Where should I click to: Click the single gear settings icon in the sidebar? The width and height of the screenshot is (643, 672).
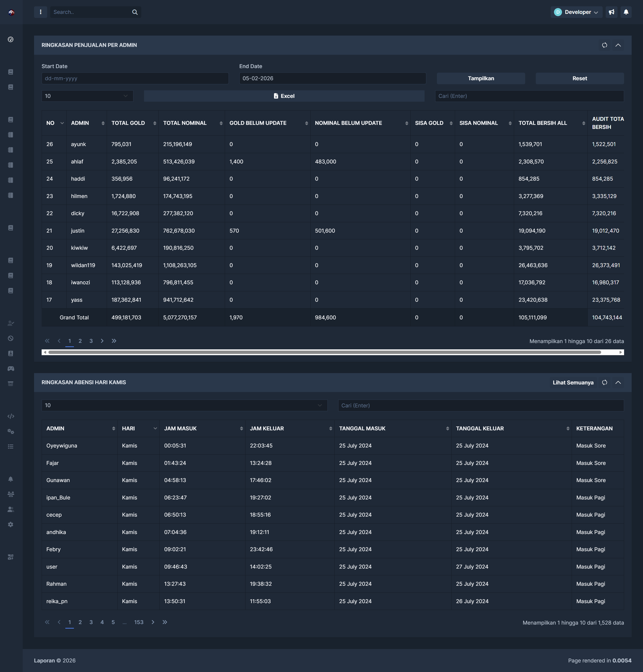point(11,524)
